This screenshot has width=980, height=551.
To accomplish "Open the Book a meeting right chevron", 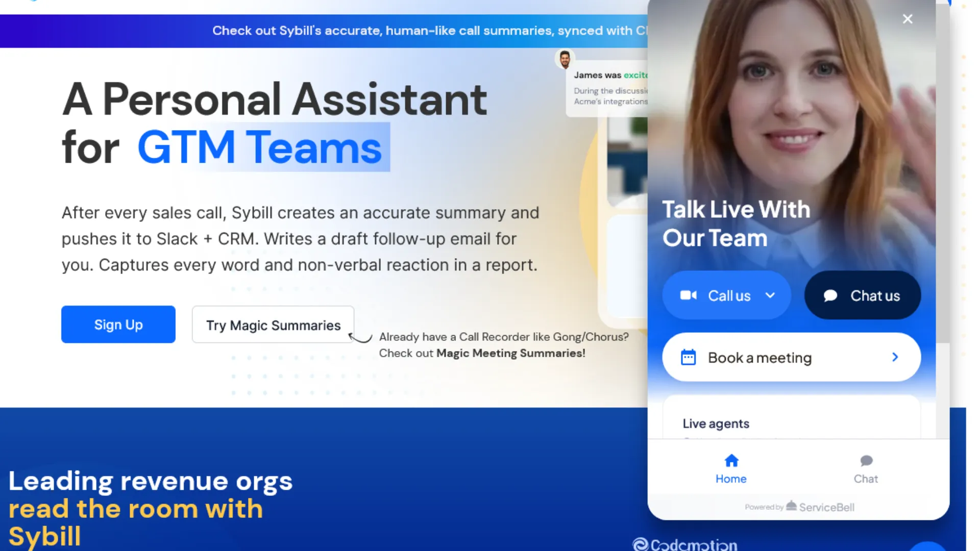I will click(x=895, y=357).
